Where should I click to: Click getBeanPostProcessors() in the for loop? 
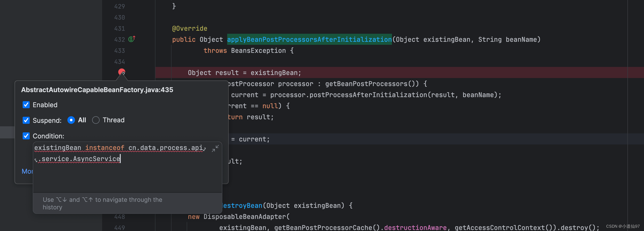(372, 84)
